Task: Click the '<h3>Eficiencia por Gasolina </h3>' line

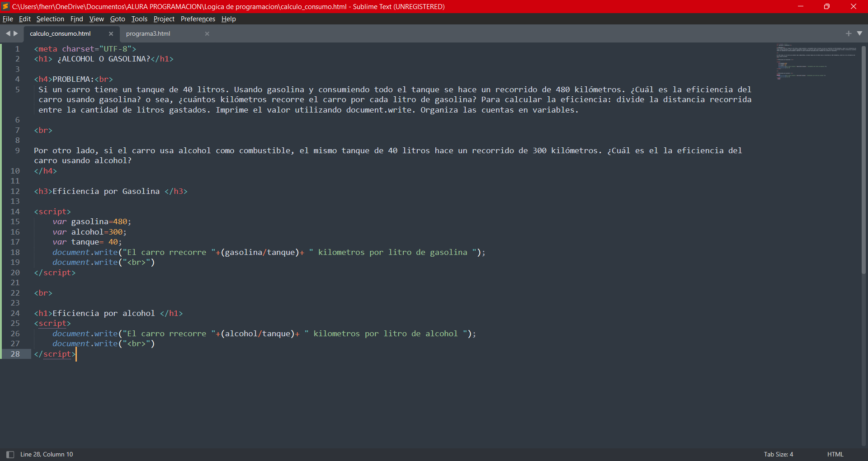Action: (x=111, y=191)
